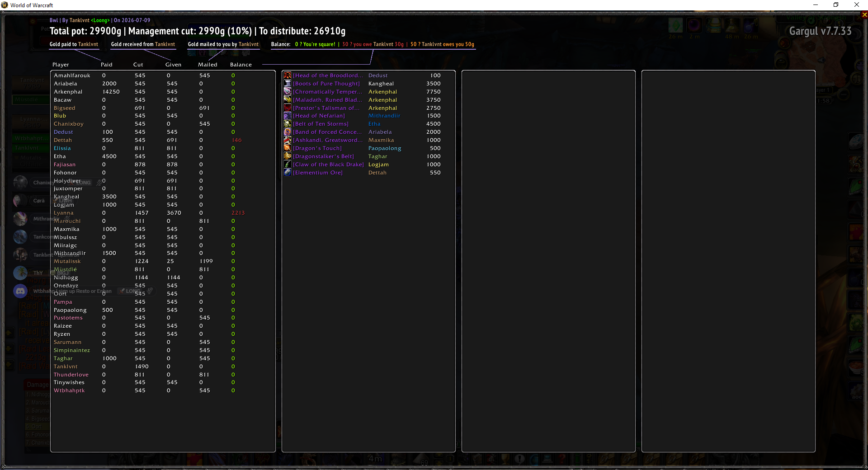Click the Head of the Broodlord item icon
Image resolution: width=868 pixels, height=470 pixels.
tap(288, 75)
